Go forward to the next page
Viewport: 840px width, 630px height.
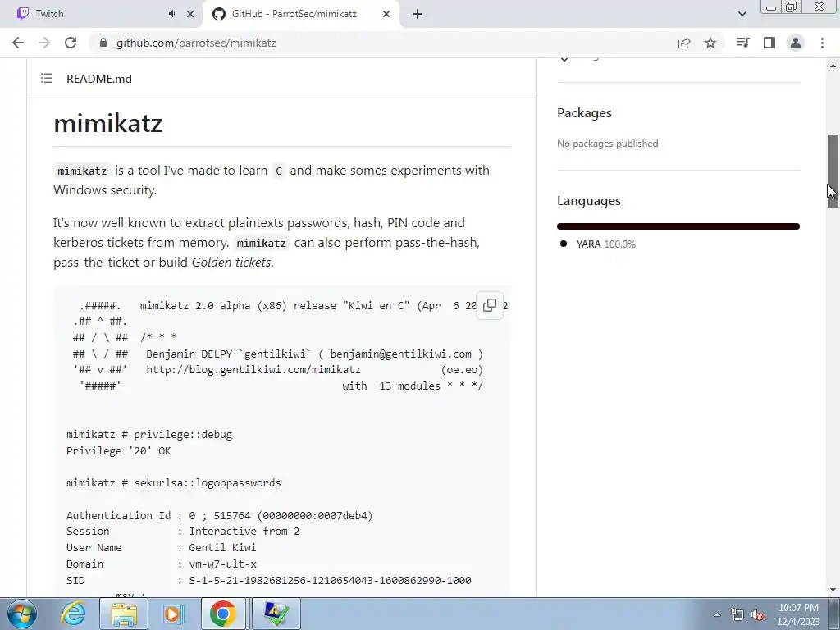tap(44, 43)
